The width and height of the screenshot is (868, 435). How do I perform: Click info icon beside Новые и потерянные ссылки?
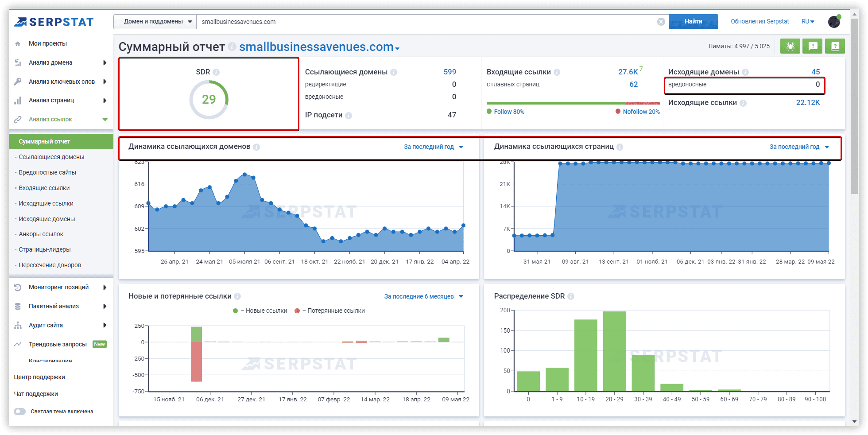[237, 296]
